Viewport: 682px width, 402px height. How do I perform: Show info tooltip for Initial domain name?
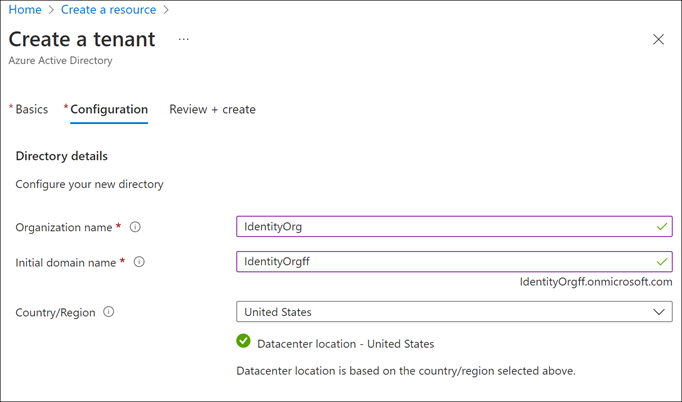tap(139, 262)
